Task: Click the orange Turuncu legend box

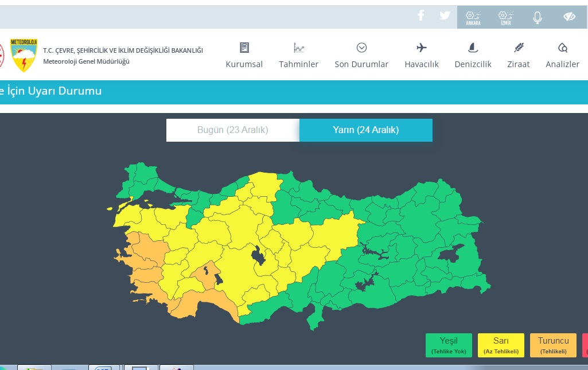Action: (553, 345)
